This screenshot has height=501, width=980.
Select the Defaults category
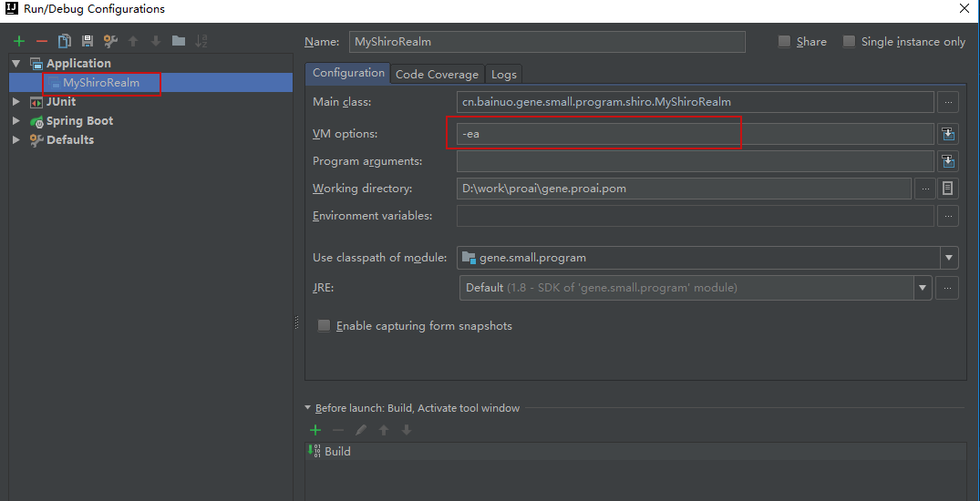coord(70,140)
